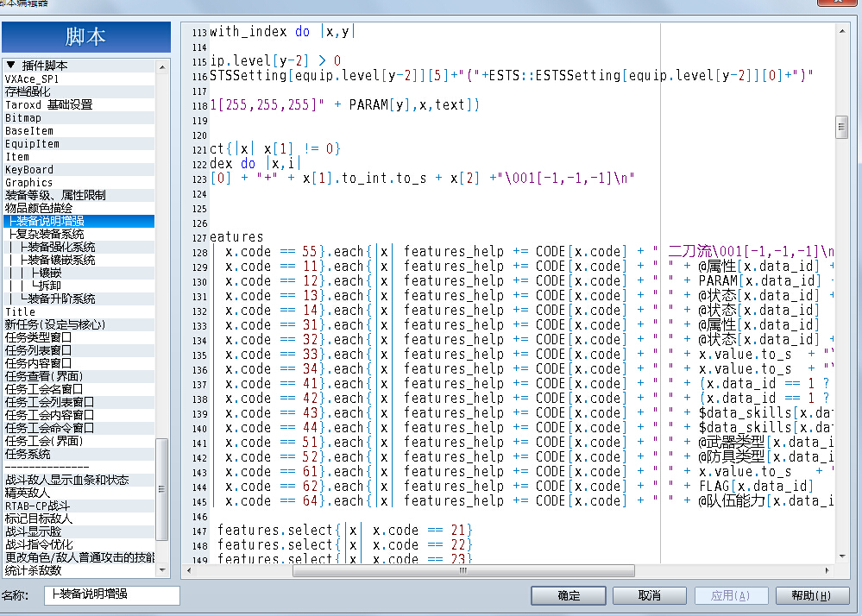The height and width of the screenshot is (616, 862).
Task: Click the 取消 button
Action: (649, 595)
